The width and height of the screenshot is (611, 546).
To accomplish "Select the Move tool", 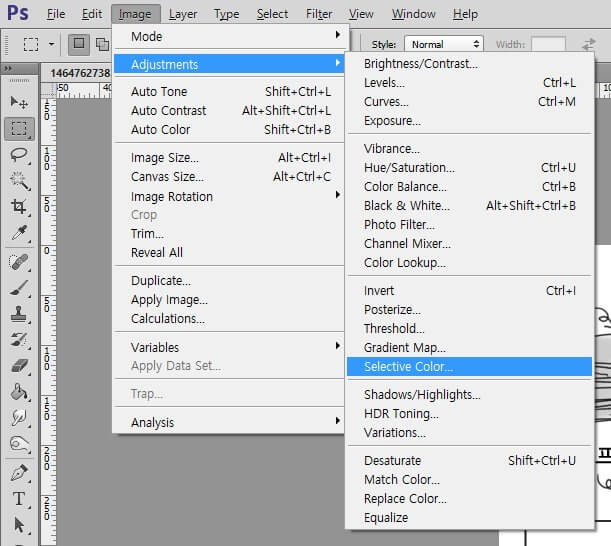I will pyautogui.click(x=19, y=102).
